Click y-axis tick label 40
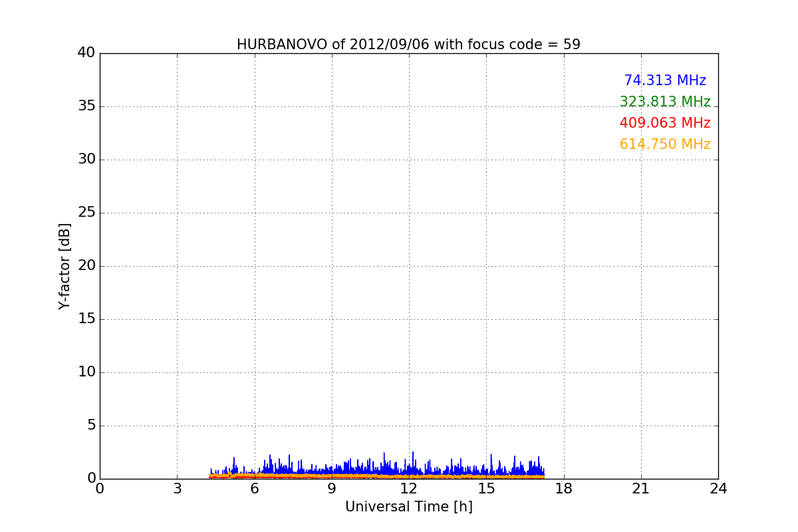Screen dimensions: 798x532 pos(86,53)
